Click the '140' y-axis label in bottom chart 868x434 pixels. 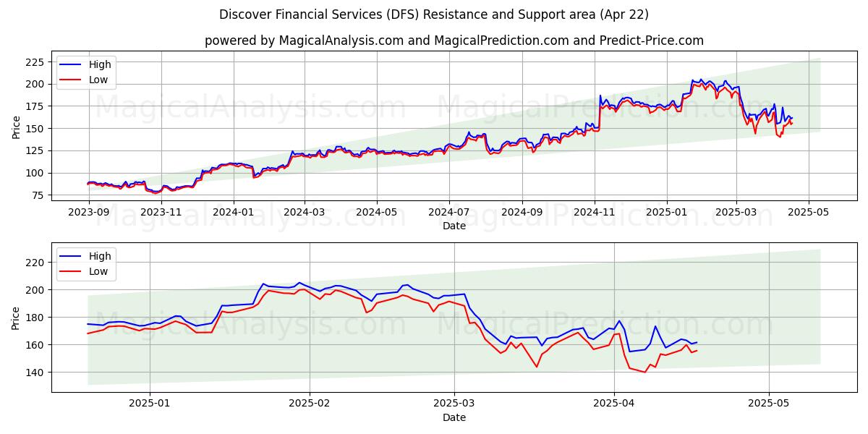[36, 373]
